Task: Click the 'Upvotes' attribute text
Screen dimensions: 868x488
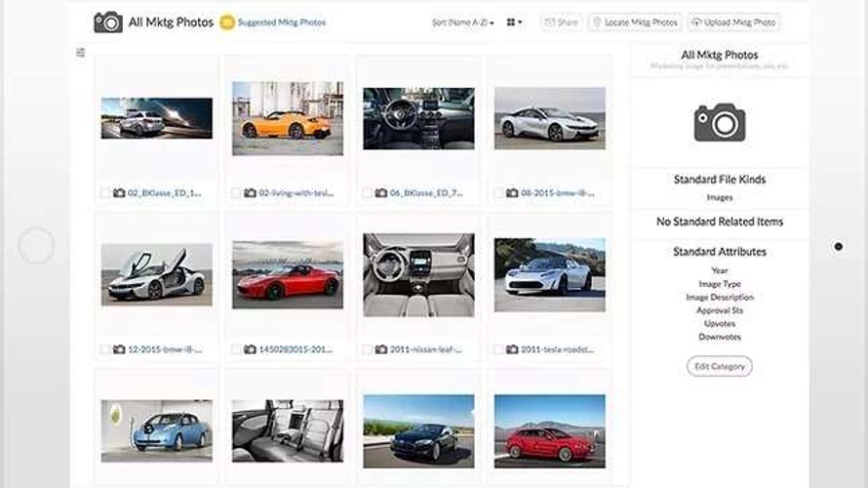Action: [x=720, y=323]
